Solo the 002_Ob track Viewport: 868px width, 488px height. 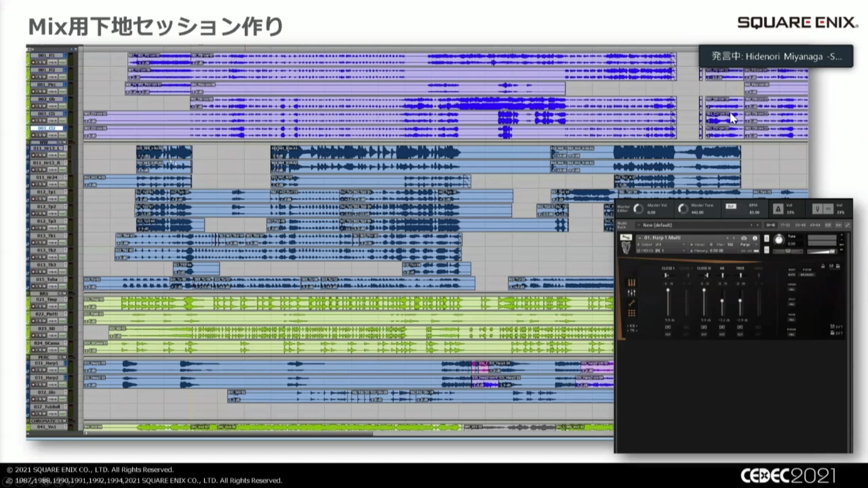tap(40, 106)
